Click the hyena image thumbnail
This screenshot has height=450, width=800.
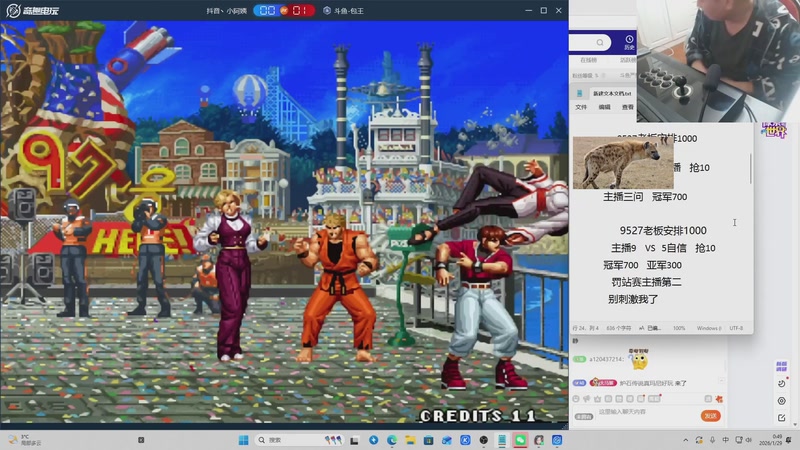623,162
